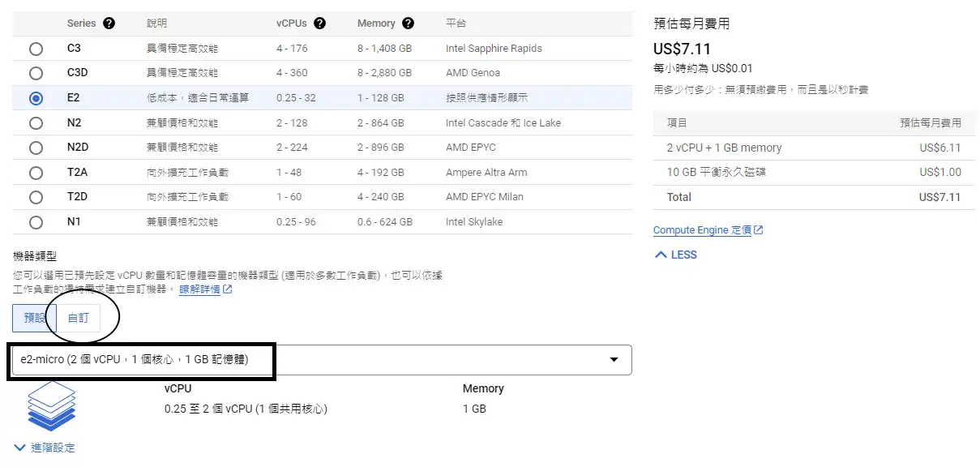Open the e2-micro machine type dropdown
The width and height of the screenshot is (980, 467).
click(320, 359)
